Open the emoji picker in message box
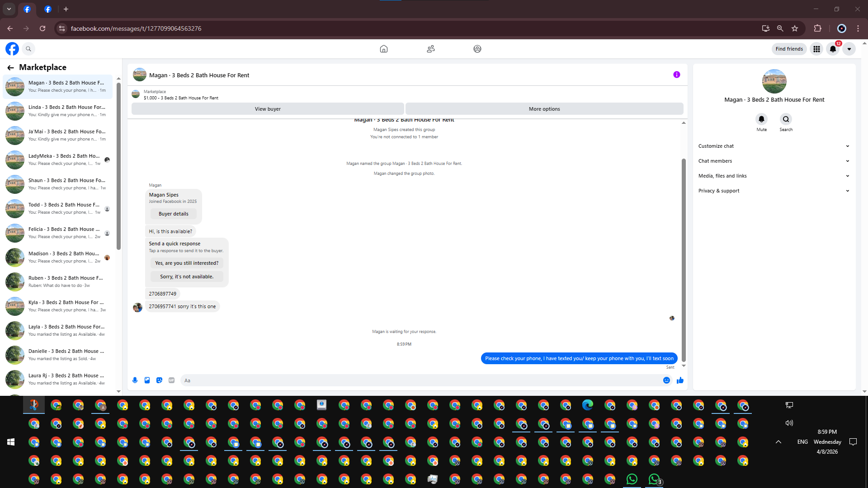The height and width of the screenshot is (488, 868). coord(666,380)
